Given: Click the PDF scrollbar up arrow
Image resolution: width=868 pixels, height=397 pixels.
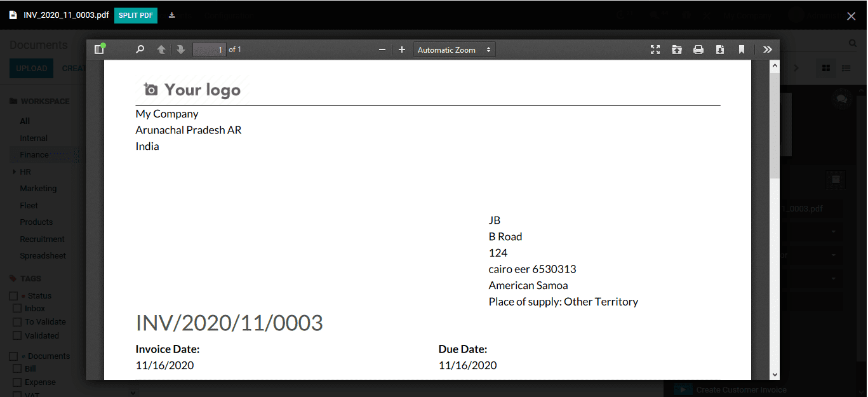Looking at the screenshot, I should (x=775, y=65).
